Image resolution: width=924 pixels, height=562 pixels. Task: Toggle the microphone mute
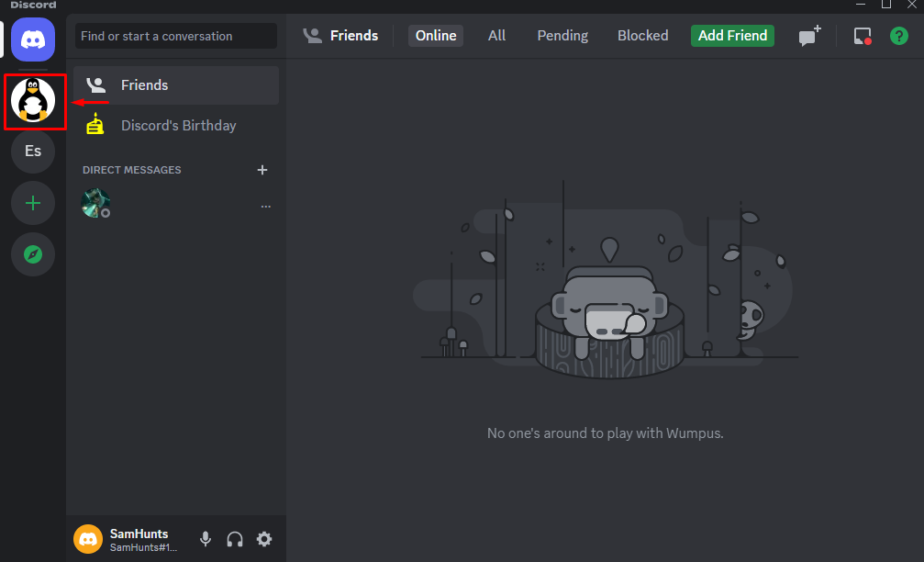pos(205,539)
